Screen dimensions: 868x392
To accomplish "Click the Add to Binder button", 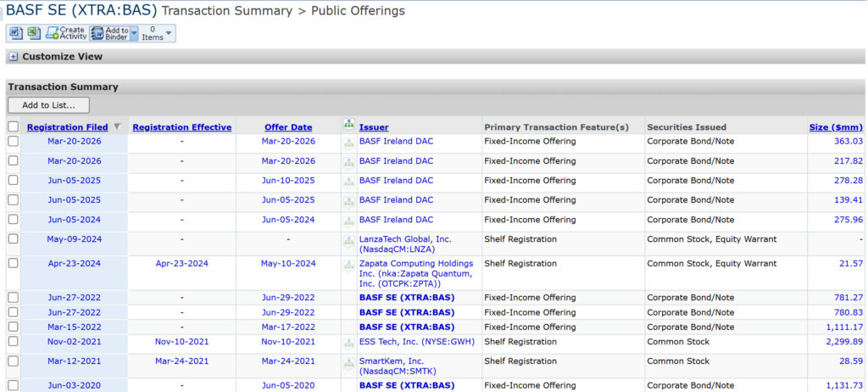I will (x=109, y=33).
